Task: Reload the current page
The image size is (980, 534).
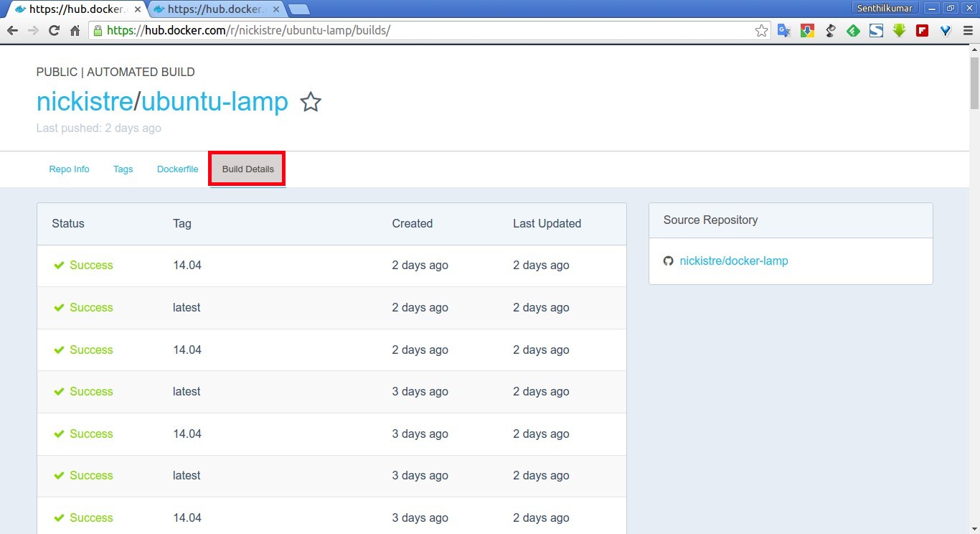Action: (54, 31)
